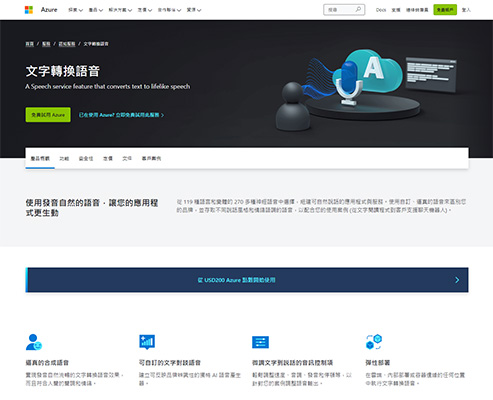Click the 逼真的合成語音 feature title
This screenshot has width=493, height=400.
point(47,363)
